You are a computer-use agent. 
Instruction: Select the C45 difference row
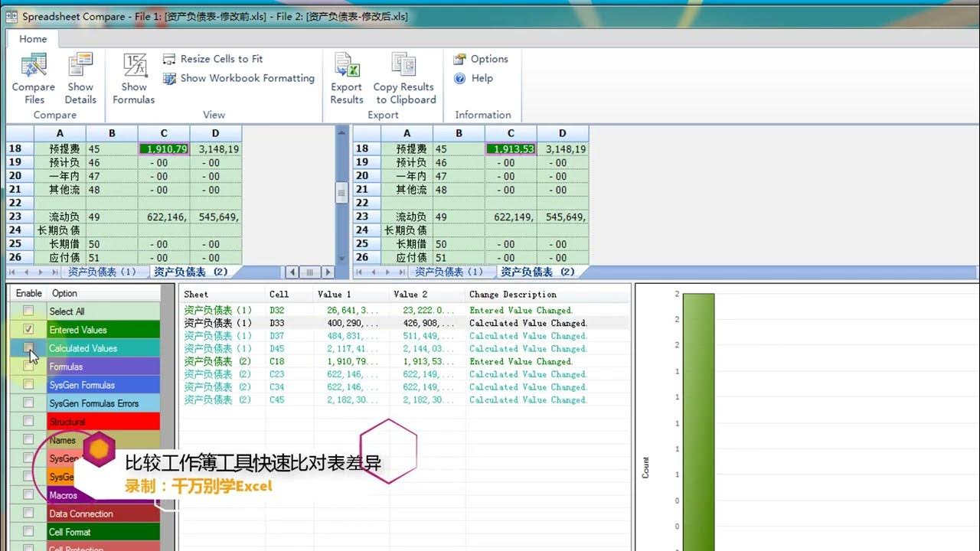pyautogui.click(x=404, y=399)
